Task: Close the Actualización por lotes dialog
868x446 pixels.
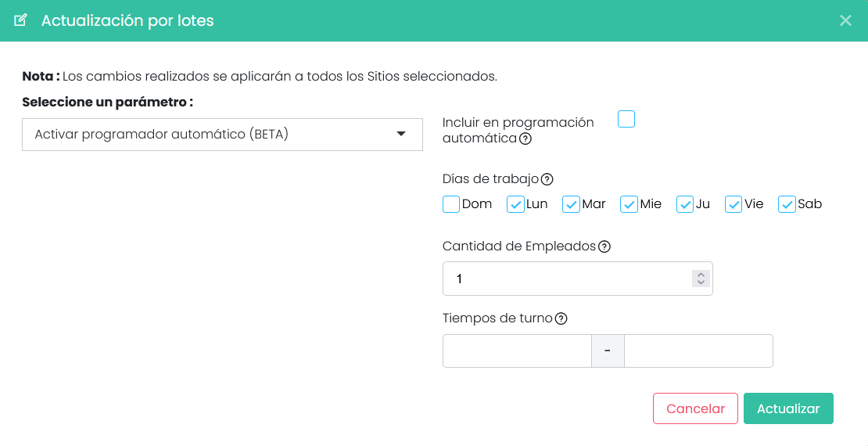Action: pos(845,20)
